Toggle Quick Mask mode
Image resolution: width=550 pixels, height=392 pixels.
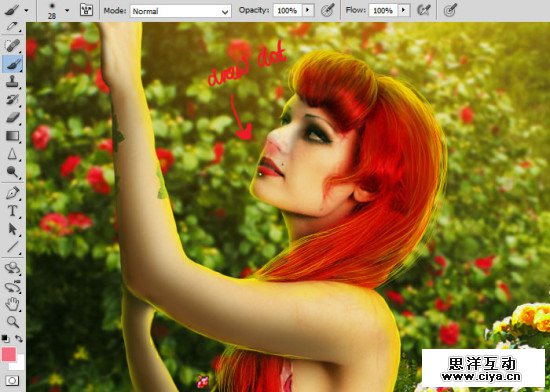(x=12, y=380)
